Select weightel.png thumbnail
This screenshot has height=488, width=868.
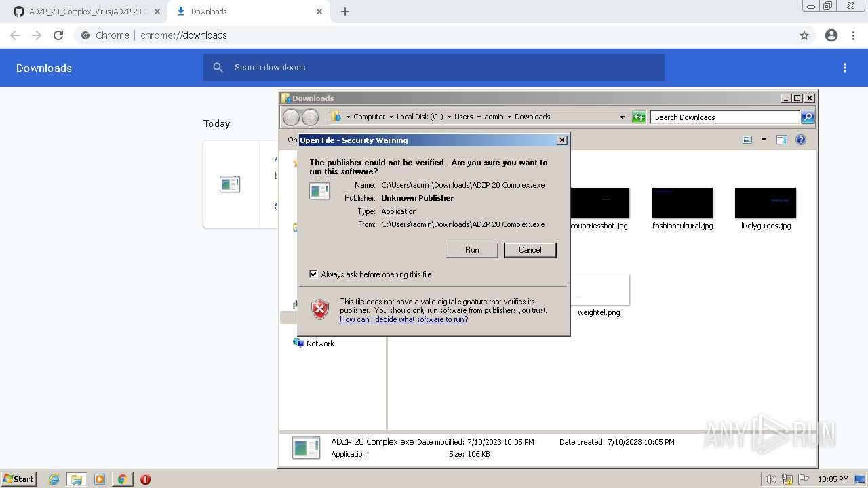coord(599,290)
